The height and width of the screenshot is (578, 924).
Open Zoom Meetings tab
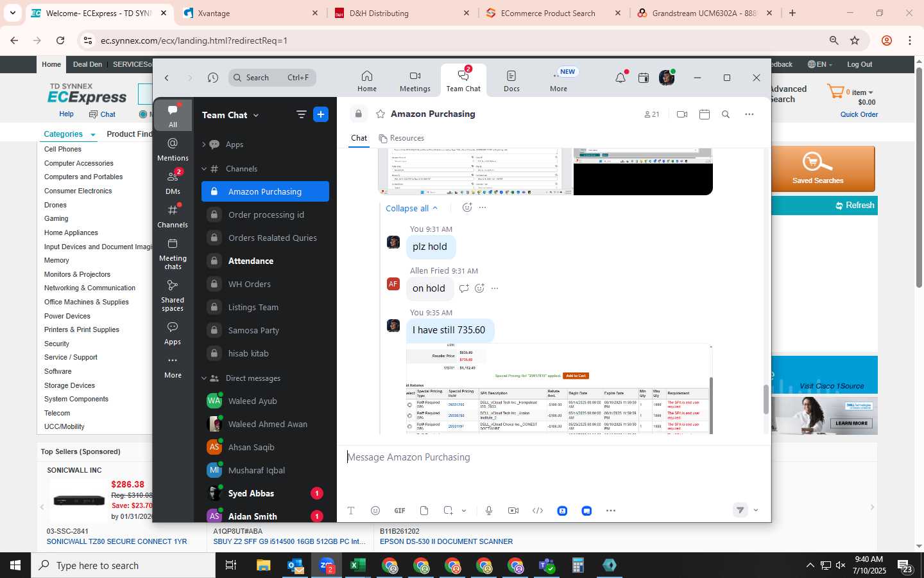tap(415, 81)
